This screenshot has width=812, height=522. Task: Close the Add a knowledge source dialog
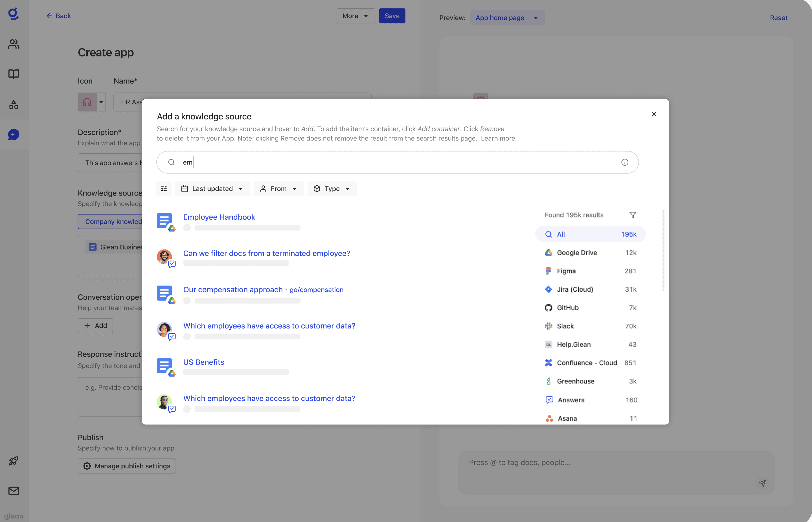click(654, 114)
